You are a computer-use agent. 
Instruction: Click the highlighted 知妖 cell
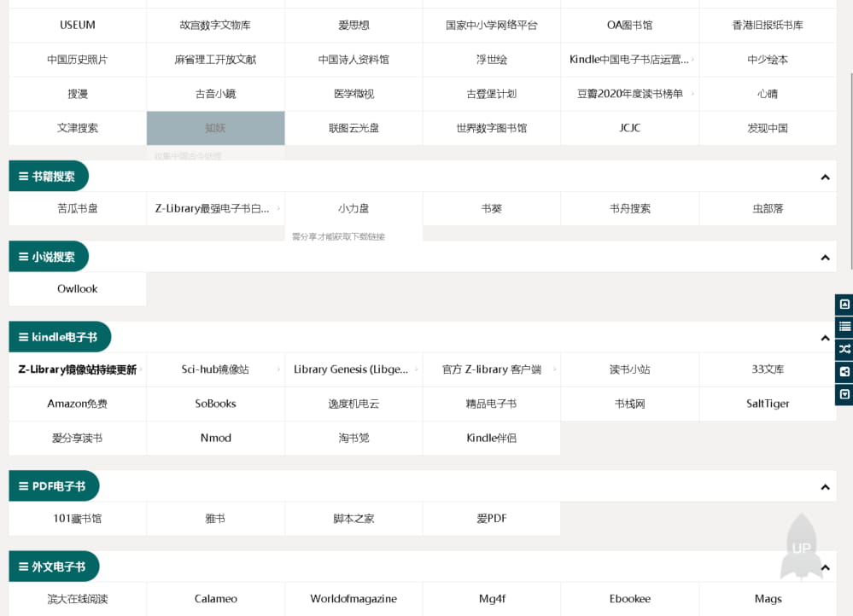pyautogui.click(x=215, y=128)
